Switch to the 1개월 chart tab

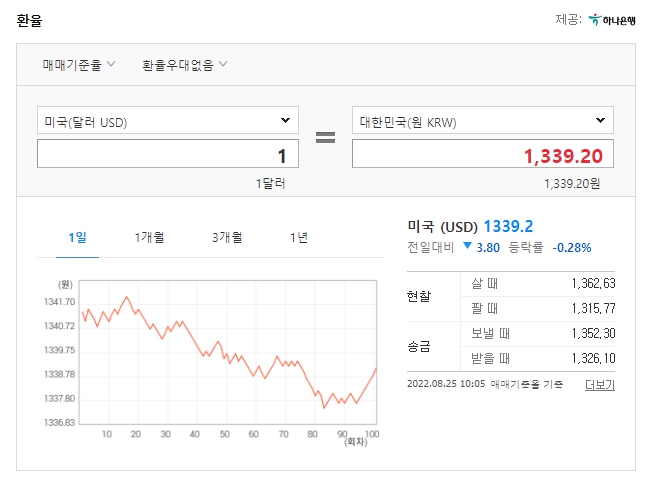click(x=149, y=238)
